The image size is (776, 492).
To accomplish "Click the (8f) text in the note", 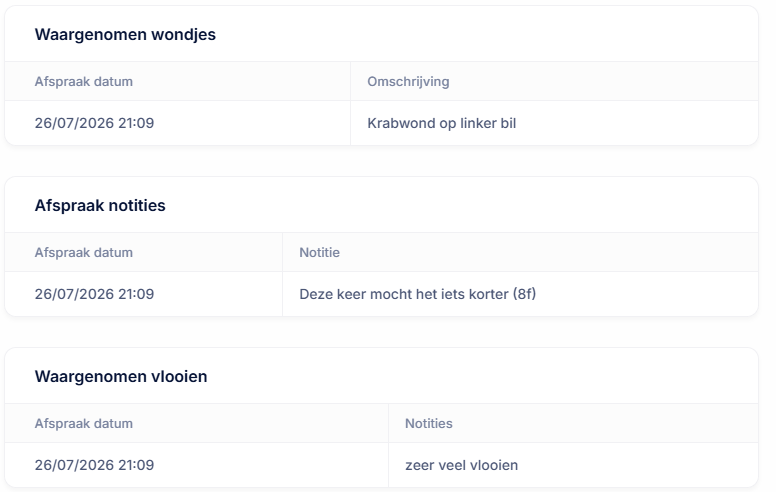I will (524, 294).
